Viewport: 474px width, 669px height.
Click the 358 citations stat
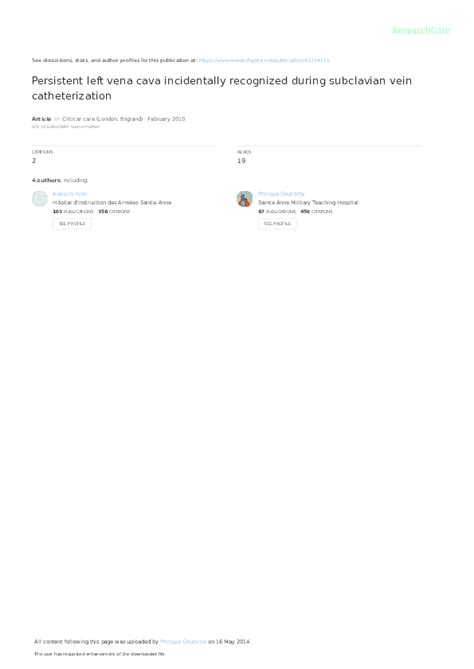[x=114, y=212]
